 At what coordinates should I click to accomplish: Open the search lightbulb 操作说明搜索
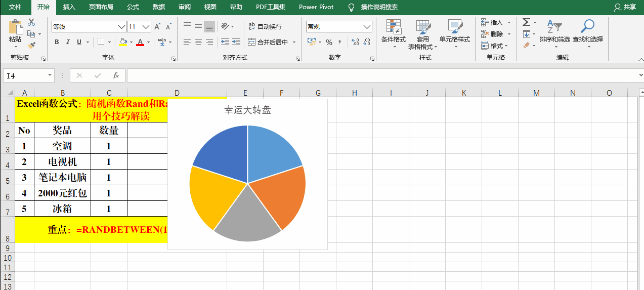coord(373,7)
